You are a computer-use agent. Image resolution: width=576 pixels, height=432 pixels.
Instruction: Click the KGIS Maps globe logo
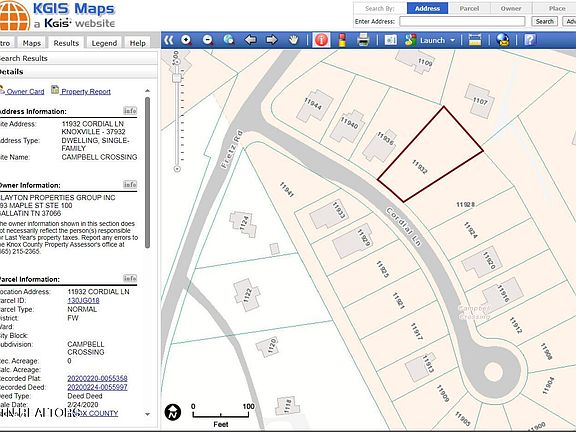click(14, 15)
